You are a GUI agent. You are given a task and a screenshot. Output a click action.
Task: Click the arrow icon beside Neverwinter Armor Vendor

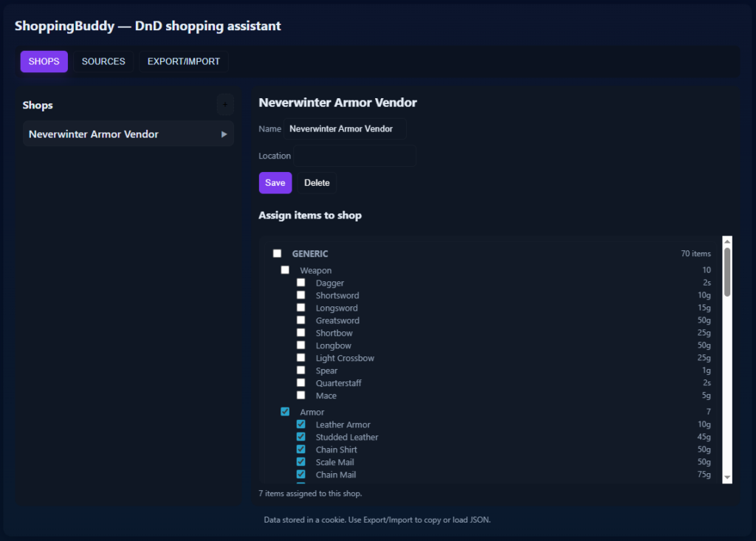[224, 134]
